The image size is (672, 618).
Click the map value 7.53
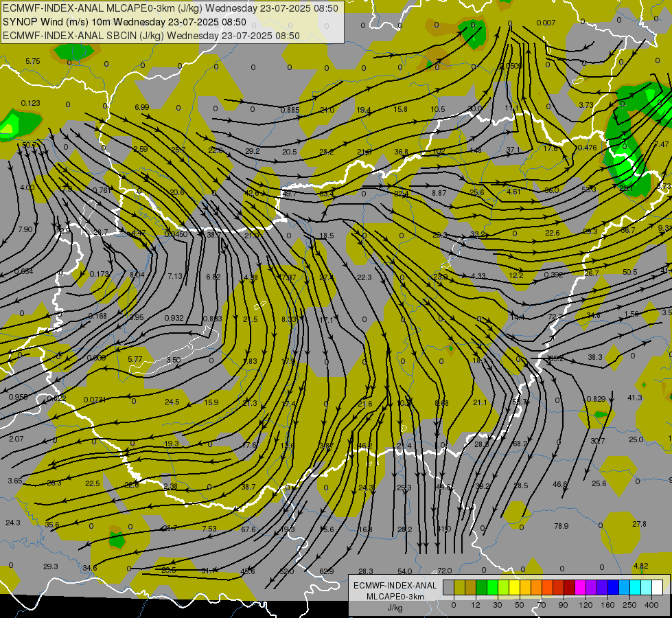pos(209,529)
